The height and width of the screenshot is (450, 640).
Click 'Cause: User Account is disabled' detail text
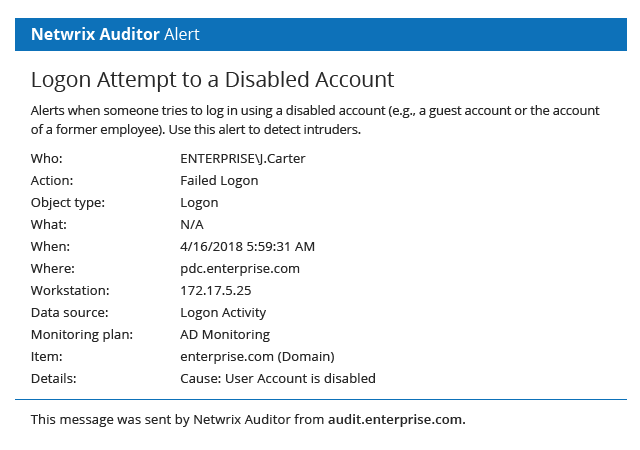point(278,378)
